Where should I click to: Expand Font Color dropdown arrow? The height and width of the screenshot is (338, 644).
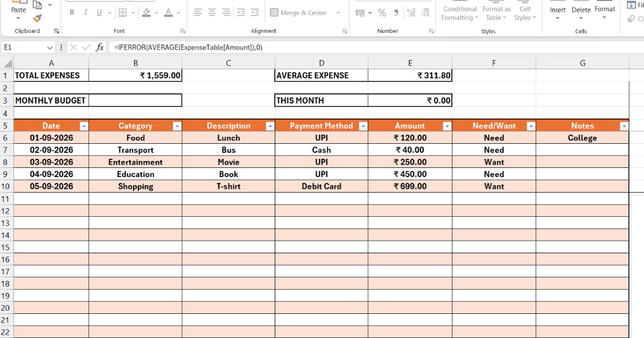179,12
